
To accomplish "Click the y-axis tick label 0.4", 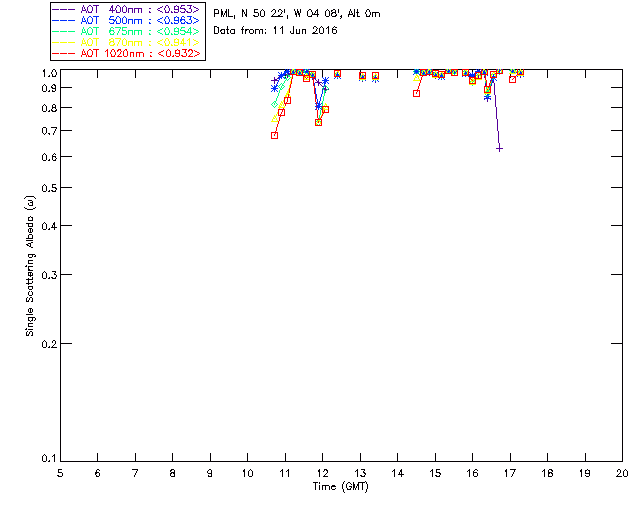I will point(49,226).
